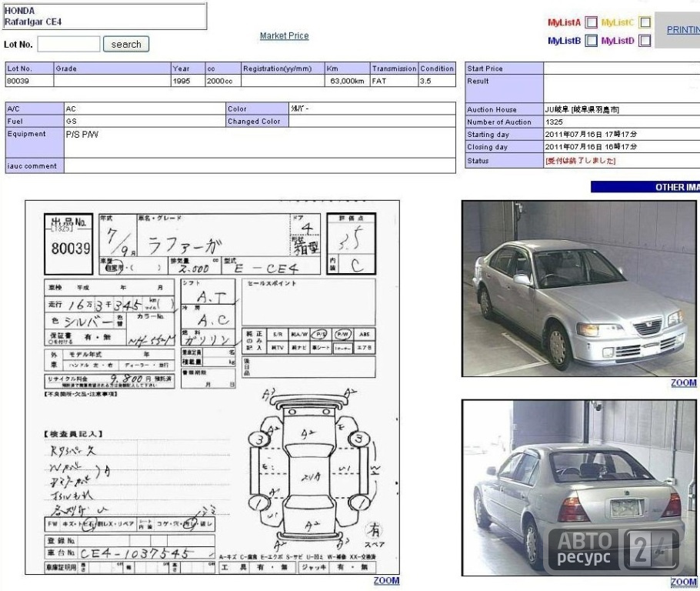Image resolution: width=700 pixels, height=591 pixels.
Task: Click ZOOM link under rear car photo
Action: point(684,582)
